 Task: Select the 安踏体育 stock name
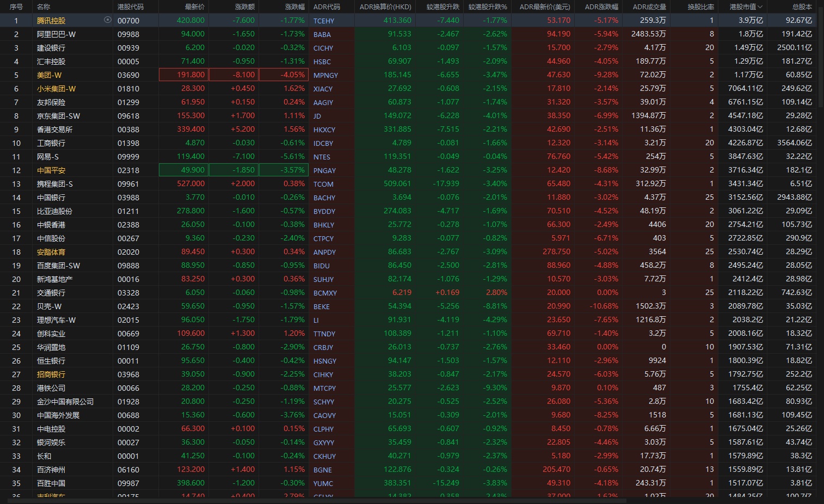pos(51,252)
